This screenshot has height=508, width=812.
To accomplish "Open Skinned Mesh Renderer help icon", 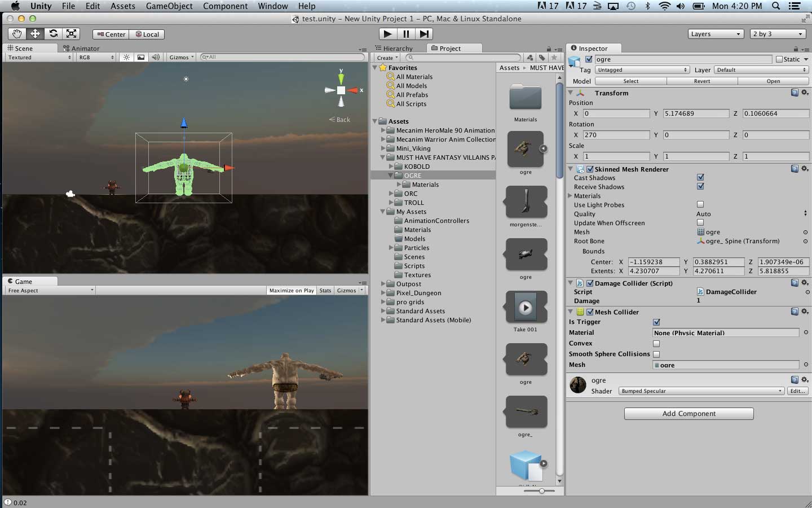I will (x=795, y=169).
